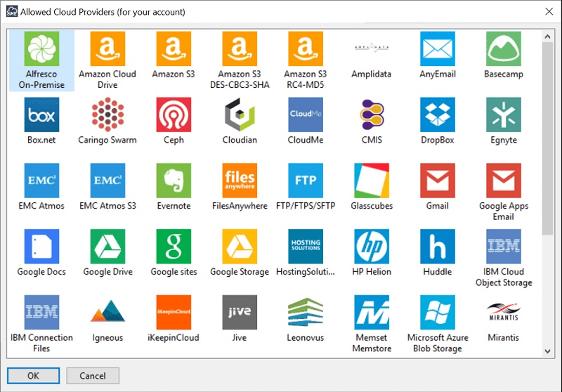Select the FilesAnywhere icon
This screenshot has height=392, width=562.
point(240,181)
